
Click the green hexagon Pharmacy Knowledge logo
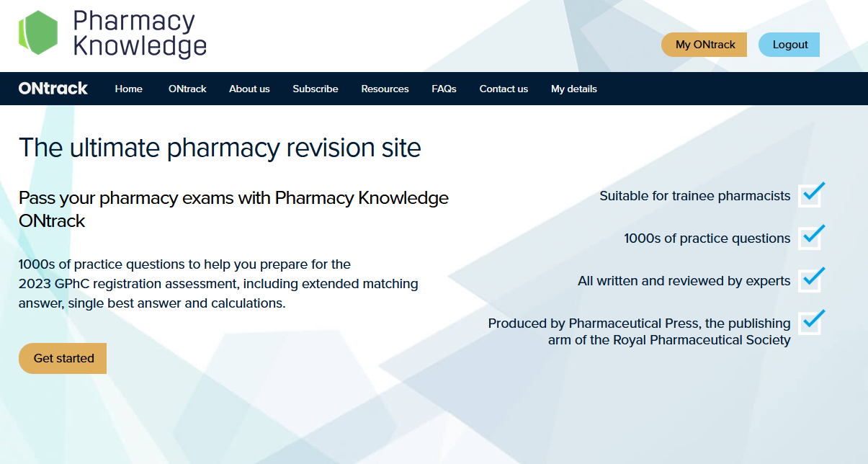pyautogui.click(x=37, y=33)
